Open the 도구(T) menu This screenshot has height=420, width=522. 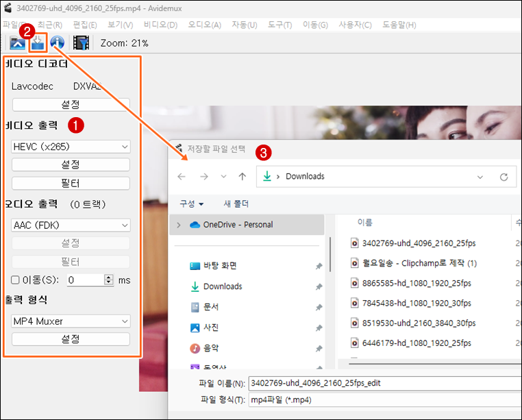(x=280, y=25)
